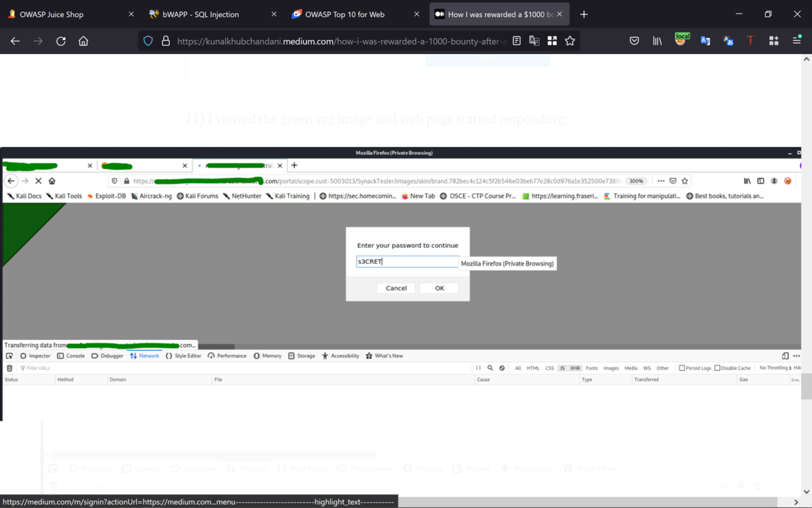This screenshot has height=508, width=812.
Task: Minimize the Firefox window
Action: pyautogui.click(x=738, y=14)
